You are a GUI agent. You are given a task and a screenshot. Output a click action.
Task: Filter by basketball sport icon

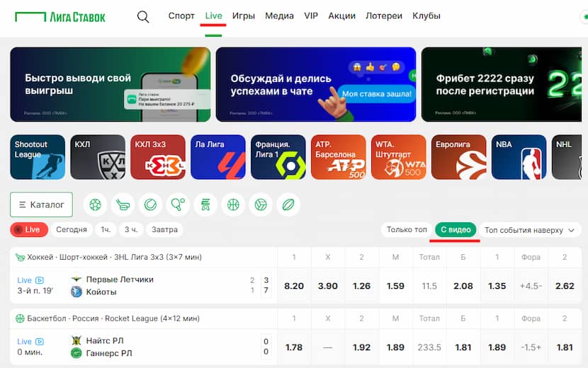pos(233,205)
